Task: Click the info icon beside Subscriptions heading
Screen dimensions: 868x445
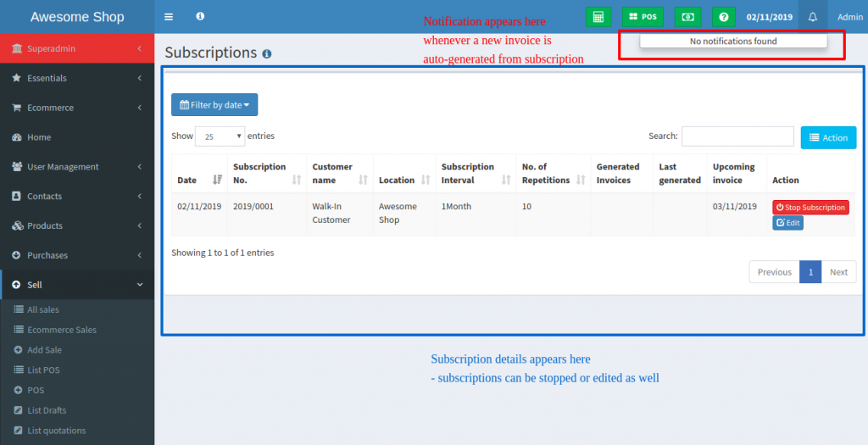Action: 267,53
